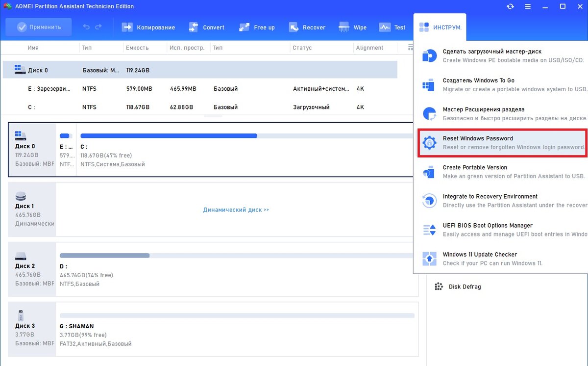Click the Redo arrow icon
This screenshot has height=366, width=588.
(x=98, y=27)
